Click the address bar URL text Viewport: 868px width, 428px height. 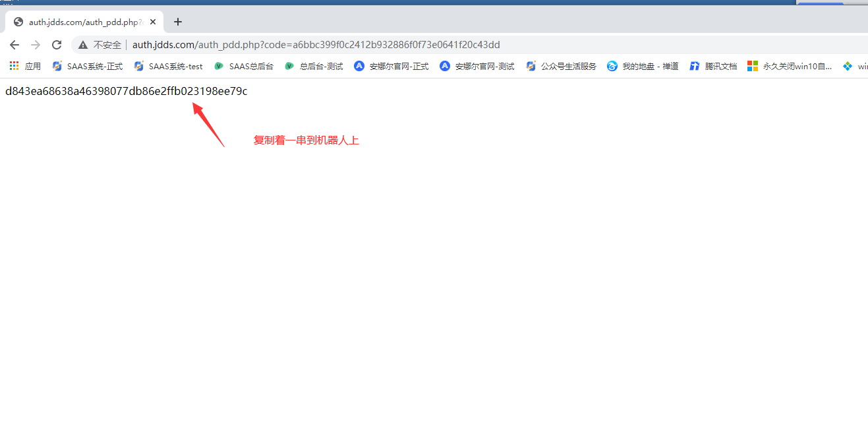click(316, 45)
